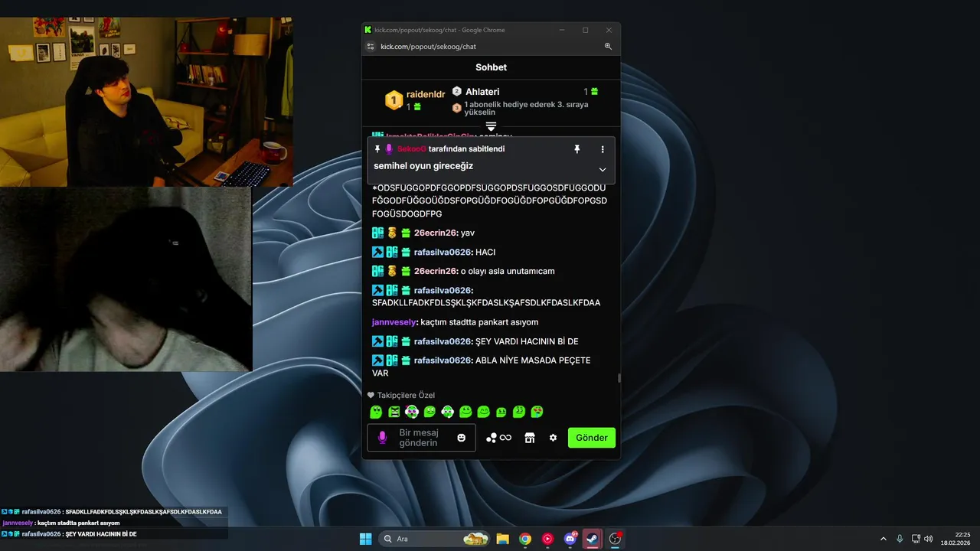This screenshot has width=980, height=551.
Task: Open File Explorer from taskbar
Action: click(x=502, y=539)
